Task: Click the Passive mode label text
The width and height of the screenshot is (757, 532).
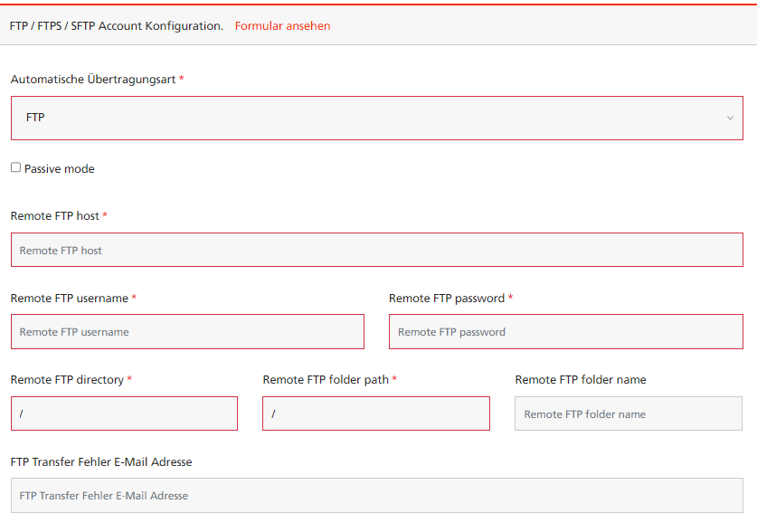Action: click(x=60, y=169)
